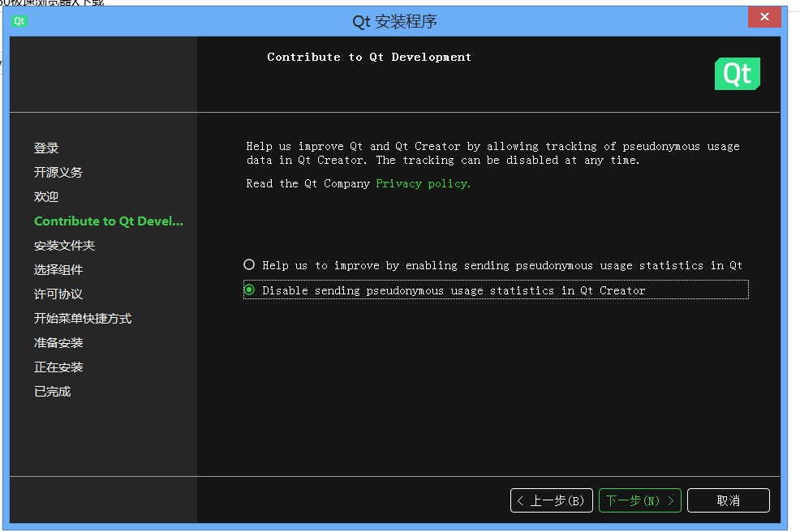The image size is (800, 532).
Task: Click the 上一步(B) button
Action: point(553,500)
